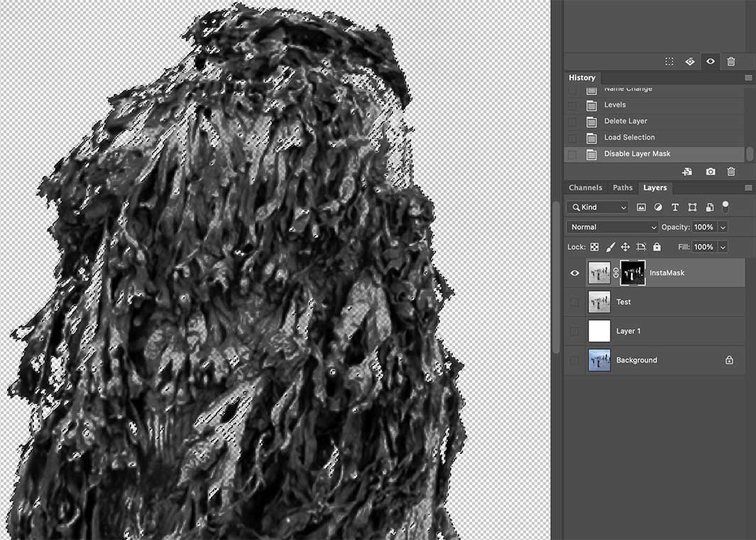This screenshot has width=756, height=540.
Task: Filter layers by pixel layers icon
Action: click(641, 207)
